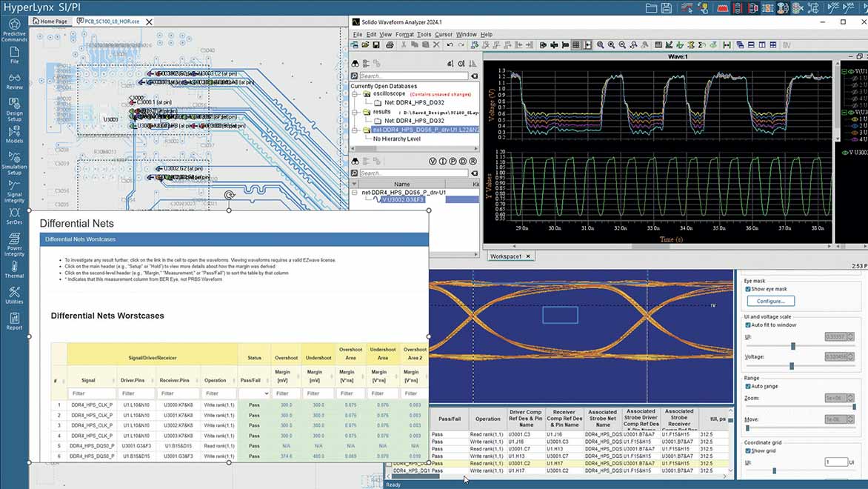
Task: Open the Signal Integrity sidebar tool
Action: (x=14, y=191)
